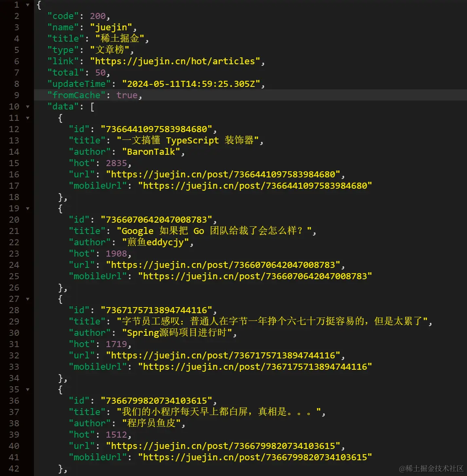The height and width of the screenshot is (476, 467).
Task: Select title "一文搞懂 TypeScript 装饰器"
Action: (x=188, y=141)
